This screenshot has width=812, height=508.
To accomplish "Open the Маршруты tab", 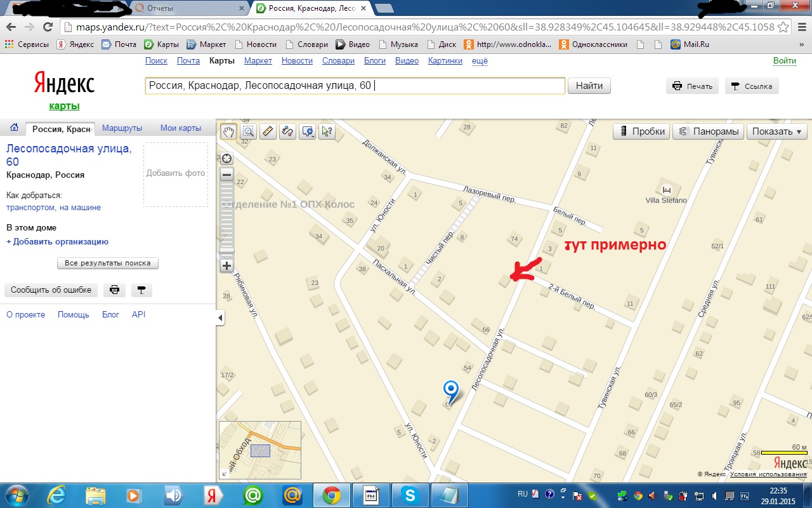I will pos(122,128).
